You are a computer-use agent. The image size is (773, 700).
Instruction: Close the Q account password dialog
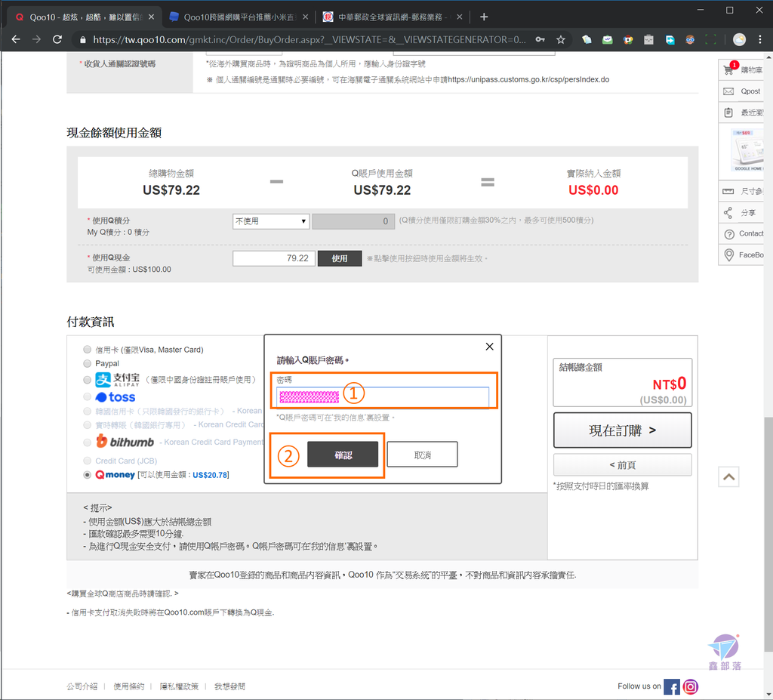tap(489, 347)
